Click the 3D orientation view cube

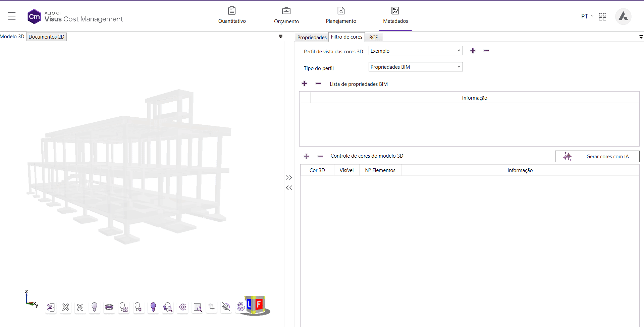[257, 305]
